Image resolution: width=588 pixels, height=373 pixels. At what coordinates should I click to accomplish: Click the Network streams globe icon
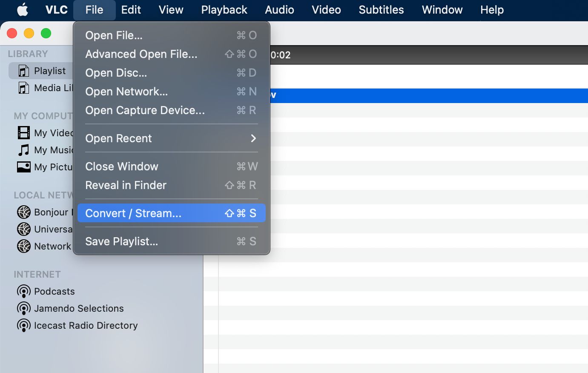(24, 246)
